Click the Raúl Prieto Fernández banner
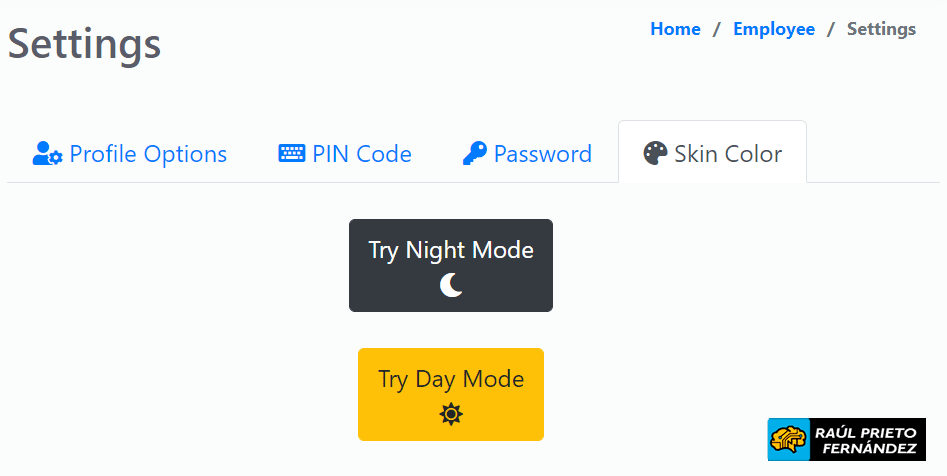This screenshot has width=947, height=476. tap(847, 440)
